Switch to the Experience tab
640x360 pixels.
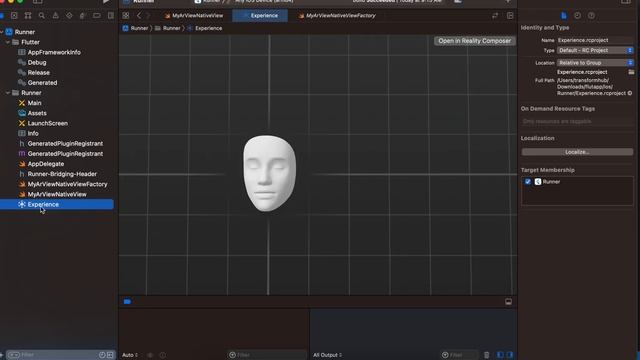pyautogui.click(x=260, y=16)
